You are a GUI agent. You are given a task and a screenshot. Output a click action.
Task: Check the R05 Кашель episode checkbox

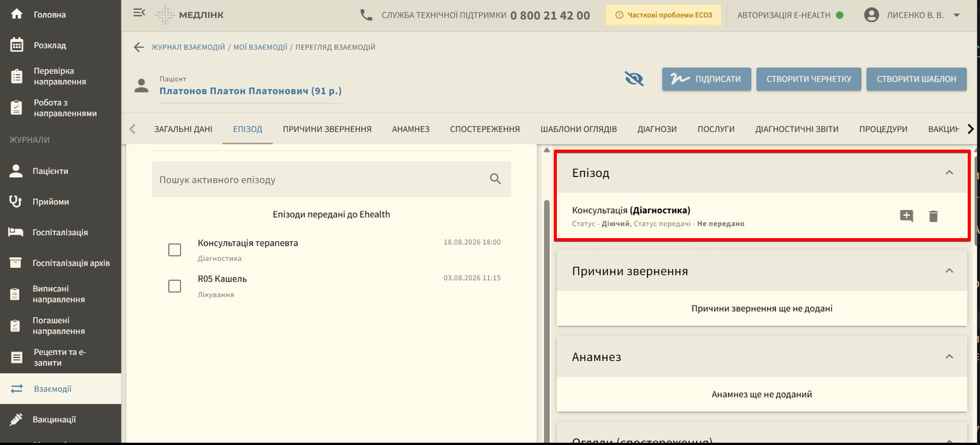(174, 285)
